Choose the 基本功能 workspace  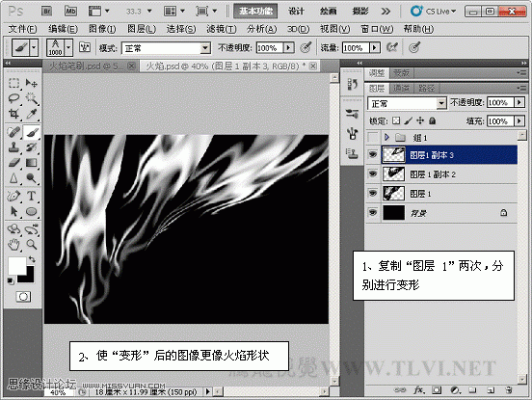[255, 12]
